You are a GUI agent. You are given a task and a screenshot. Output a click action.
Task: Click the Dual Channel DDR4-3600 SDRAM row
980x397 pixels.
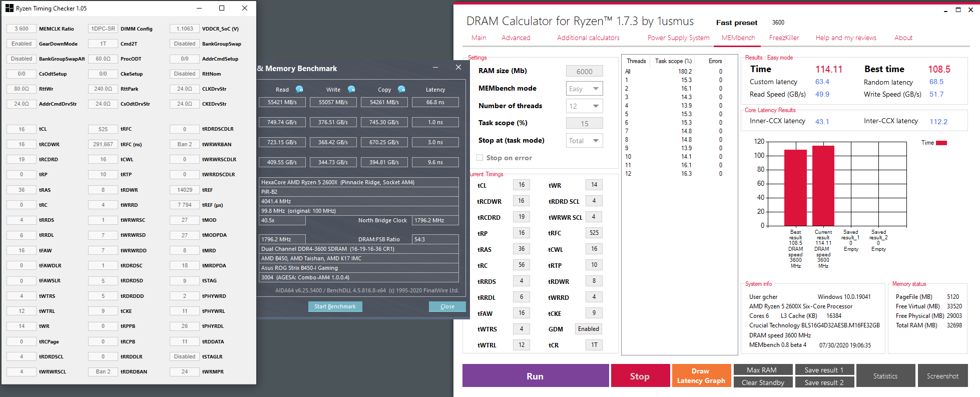(359, 249)
